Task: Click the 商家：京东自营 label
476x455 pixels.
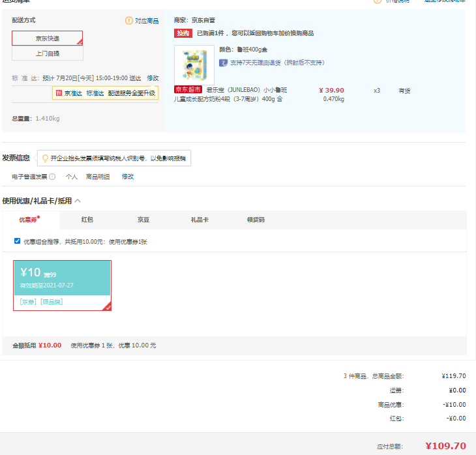Action: (x=194, y=20)
